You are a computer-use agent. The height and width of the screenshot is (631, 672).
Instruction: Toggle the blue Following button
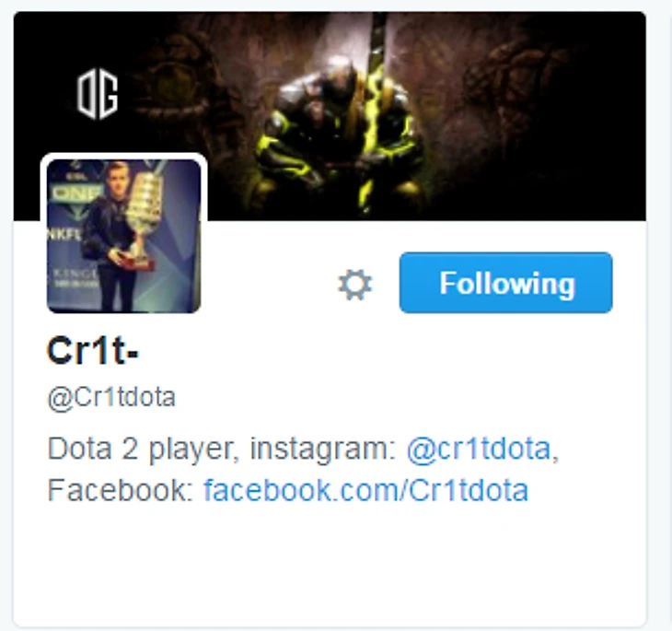[x=505, y=283]
